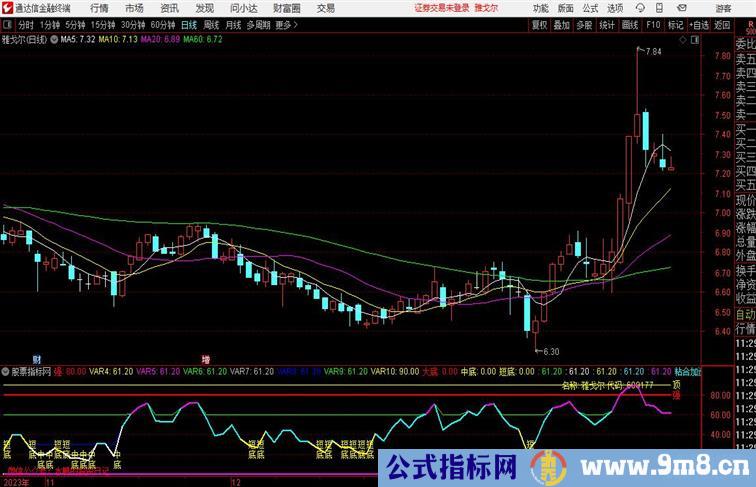Toggle the side panel icon above chart
The height and width of the screenshot is (487, 756).
click(695, 41)
